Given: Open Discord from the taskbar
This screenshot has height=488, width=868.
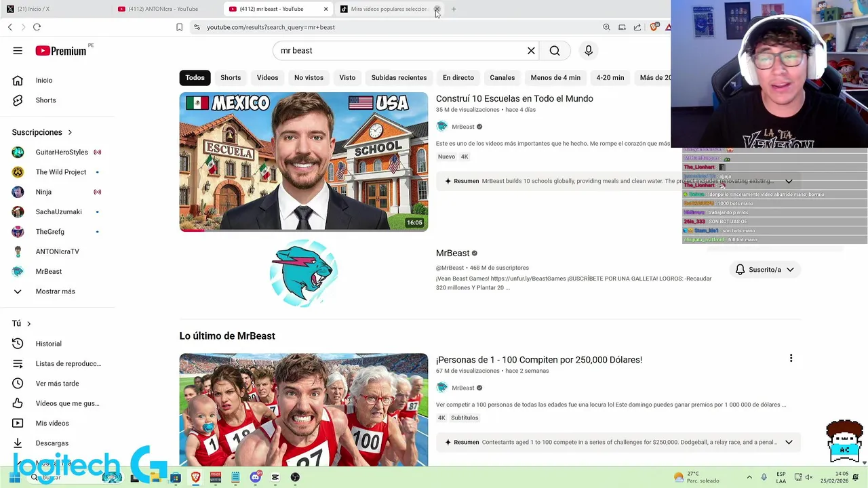Looking at the screenshot, I should point(255,477).
